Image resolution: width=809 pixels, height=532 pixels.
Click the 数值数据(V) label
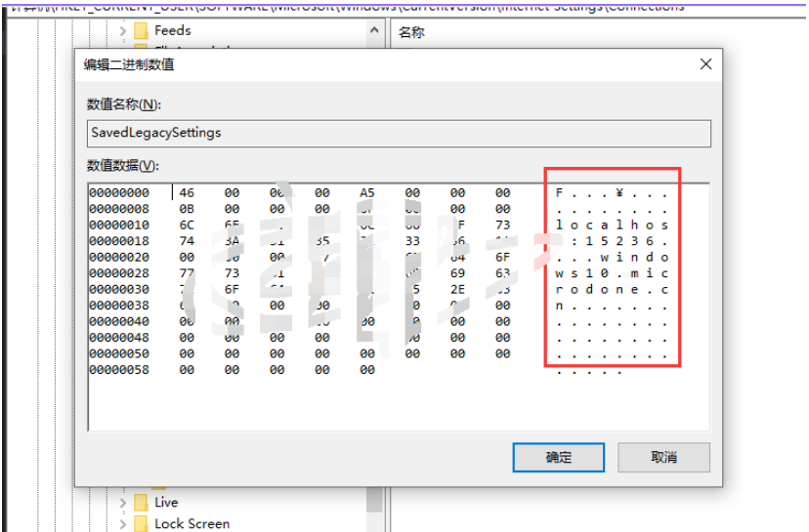point(123,166)
